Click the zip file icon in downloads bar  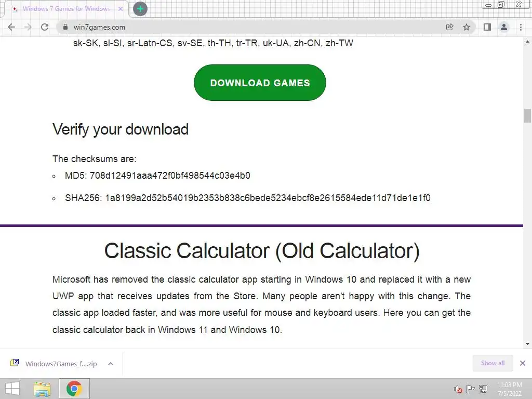pos(15,363)
